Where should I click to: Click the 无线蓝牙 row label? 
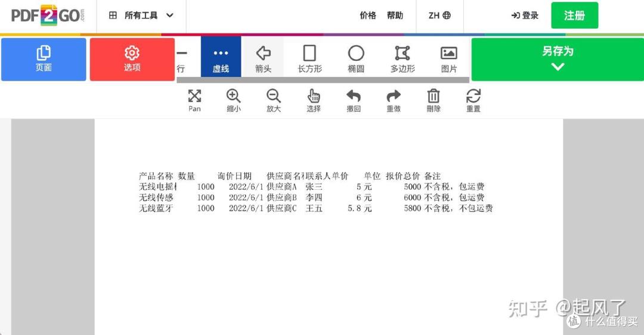(156, 208)
